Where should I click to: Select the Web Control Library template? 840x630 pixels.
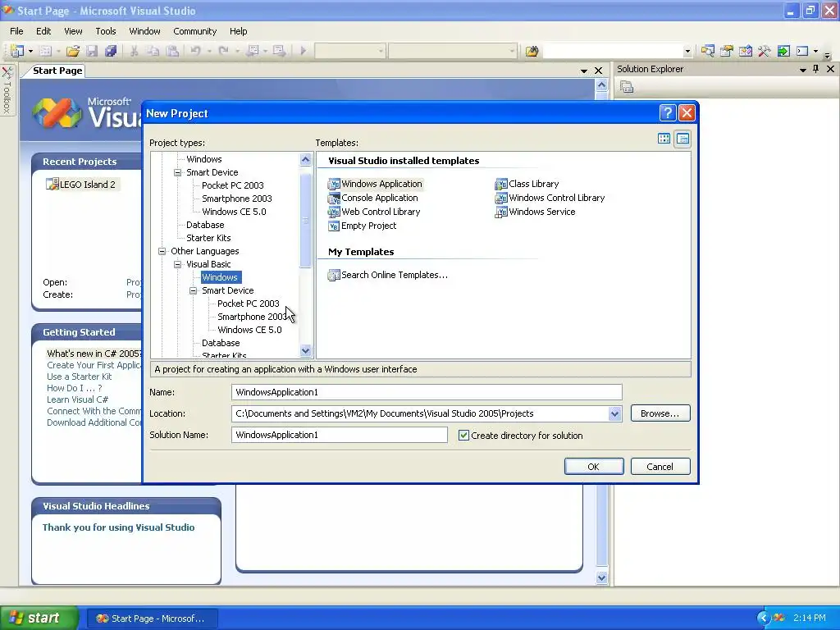(374, 212)
